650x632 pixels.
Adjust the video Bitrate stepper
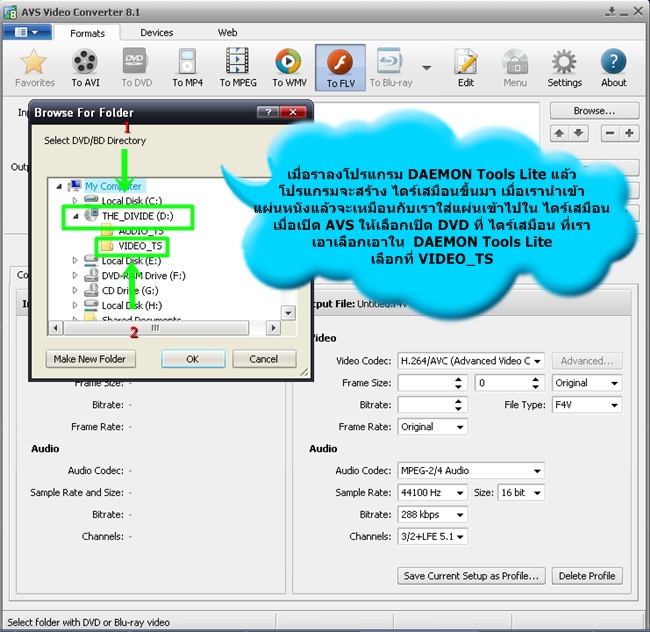coord(458,405)
